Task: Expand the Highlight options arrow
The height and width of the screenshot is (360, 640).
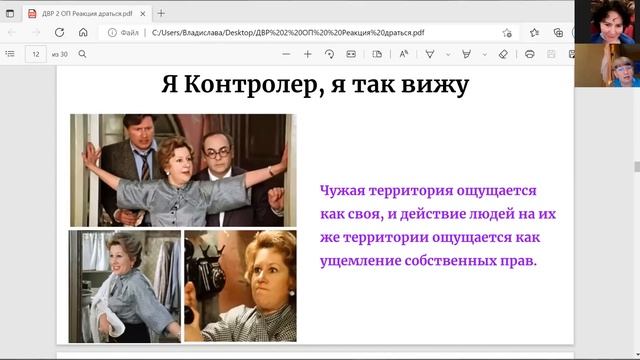Action: [484, 54]
